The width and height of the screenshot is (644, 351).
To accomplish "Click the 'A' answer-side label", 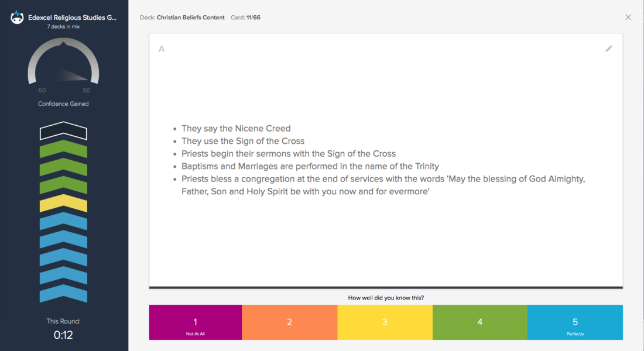I will [162, 49].
